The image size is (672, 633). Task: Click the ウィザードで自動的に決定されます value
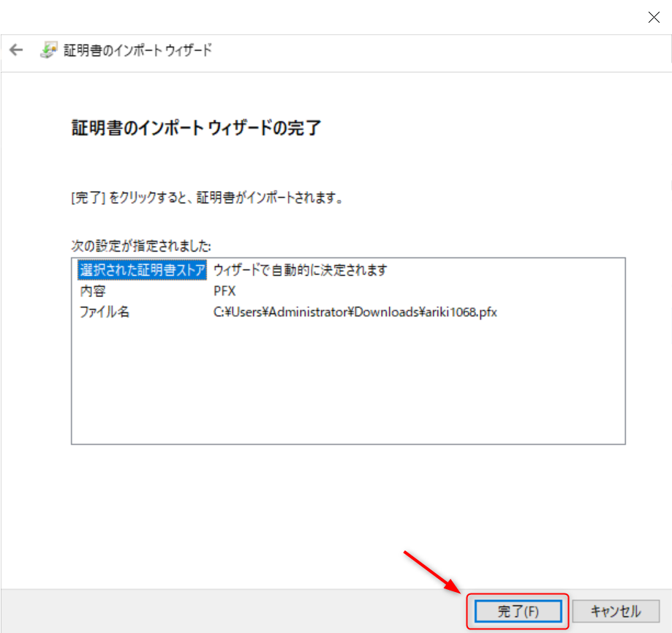pos(300,270)
